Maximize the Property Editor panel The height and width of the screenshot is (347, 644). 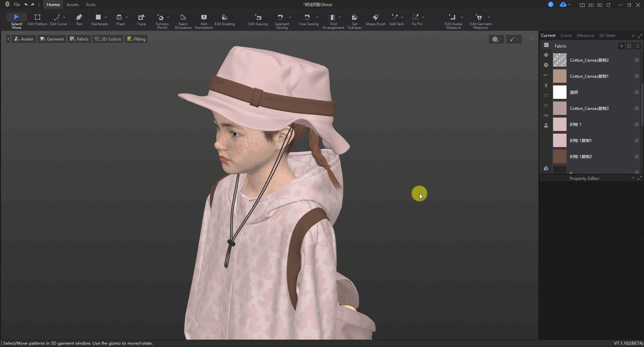639,178
